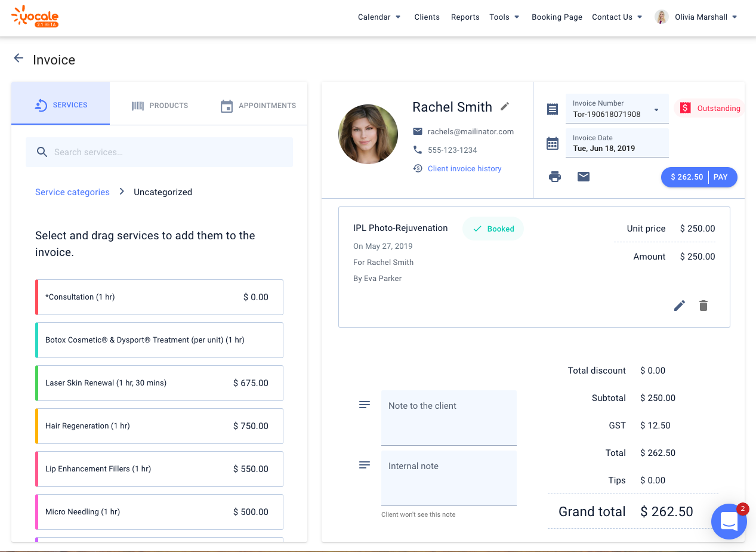Open the chat support bubble
The height and width of the screenshot is (552, 756).
tap(729, 522)
